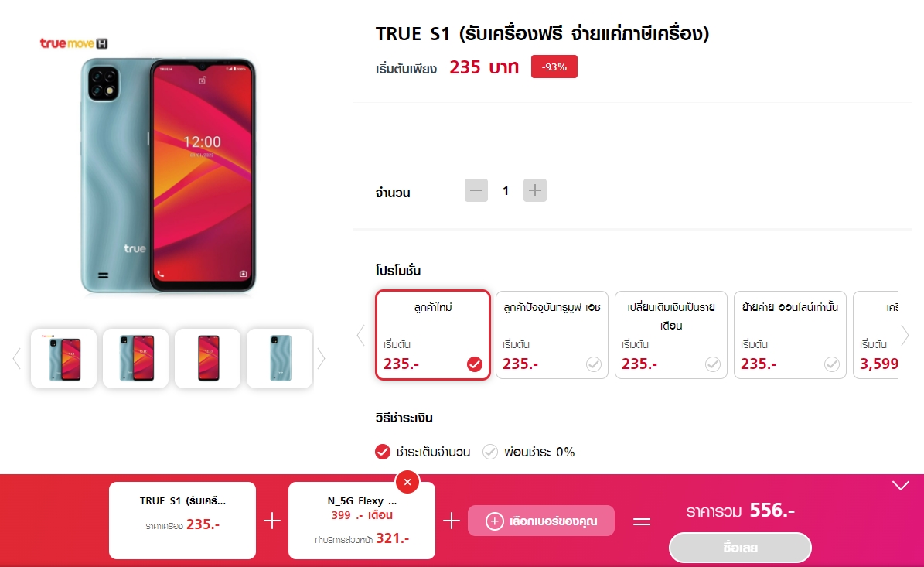
Task: Show more promotions with the right chevron
Action: point(905,336)
